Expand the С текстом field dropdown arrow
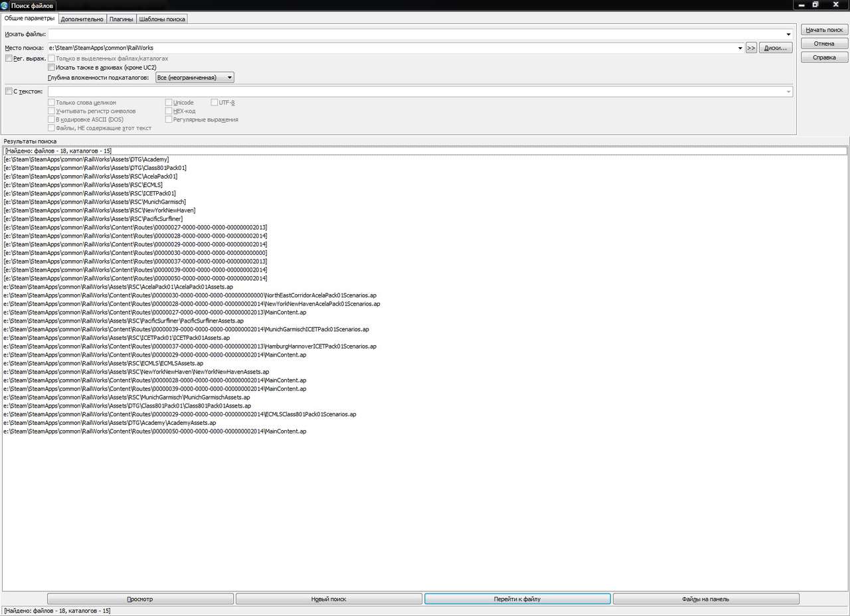Screen dimensions: 850x616 [789, 92]
